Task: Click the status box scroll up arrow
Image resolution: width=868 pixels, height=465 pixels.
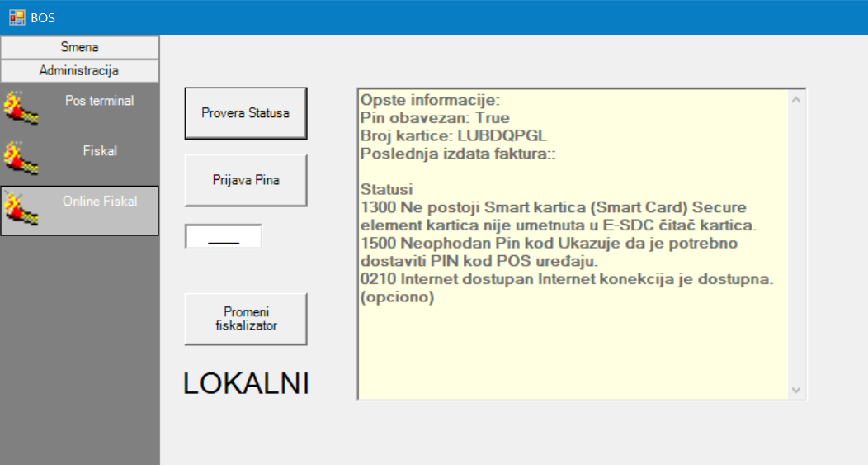Action: coord(796,100)
